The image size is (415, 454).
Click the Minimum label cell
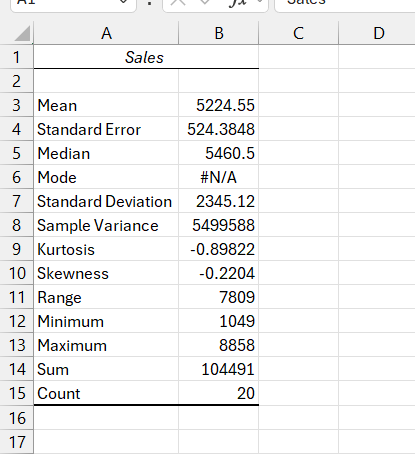pos(106,321)
